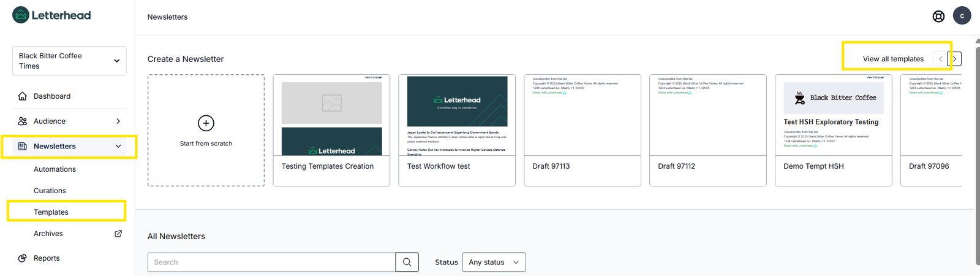This screenshot has width=980, height=276.
Task: Click the search magnifier button
Action: (407, 262)
